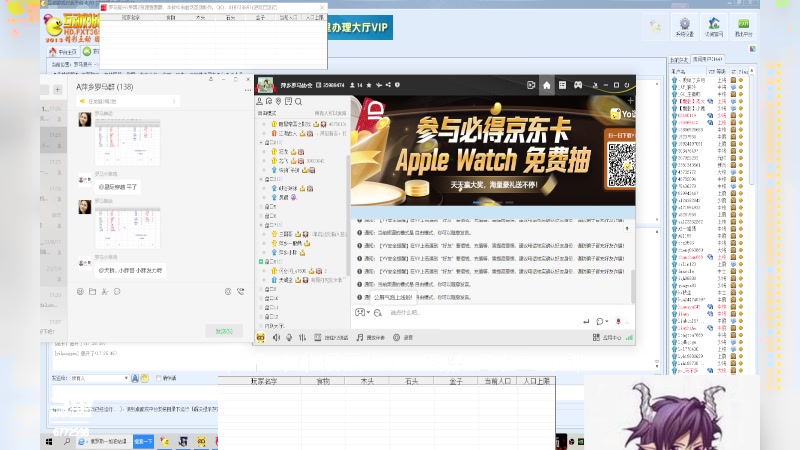
Task: Click the channel info icon in the YY header
Action: pos(397,85)
